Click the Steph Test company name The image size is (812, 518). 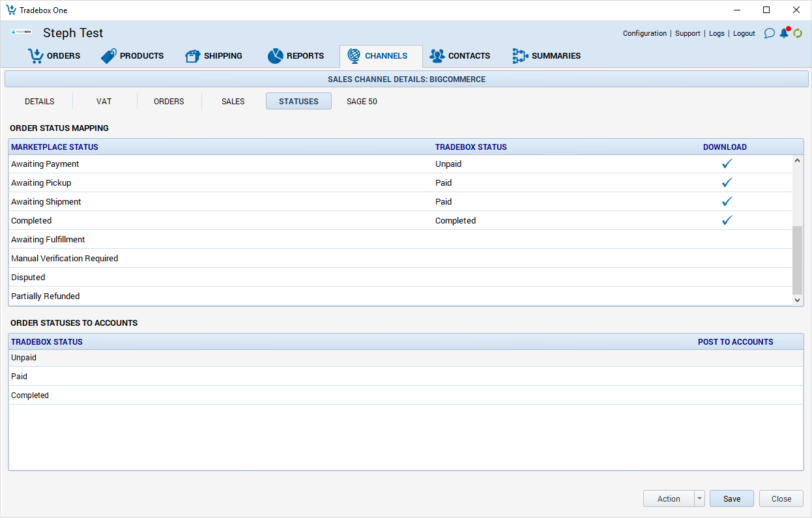coord(73,33)
